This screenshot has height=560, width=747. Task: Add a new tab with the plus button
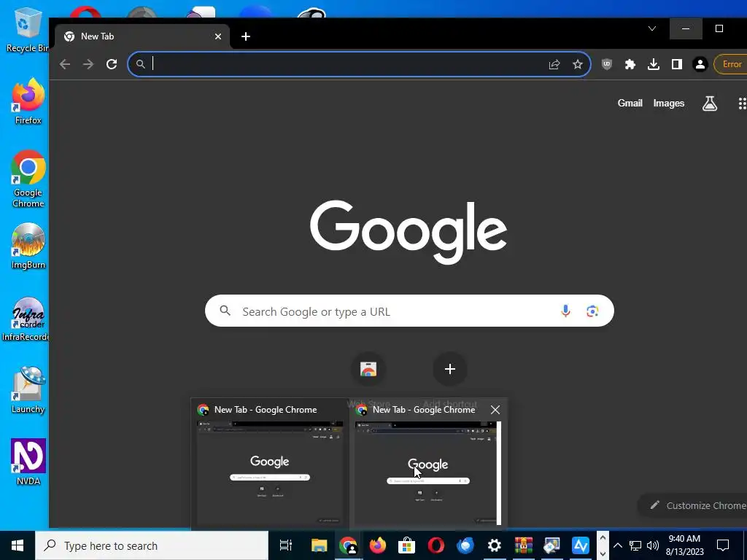click(x=246, y=36)
